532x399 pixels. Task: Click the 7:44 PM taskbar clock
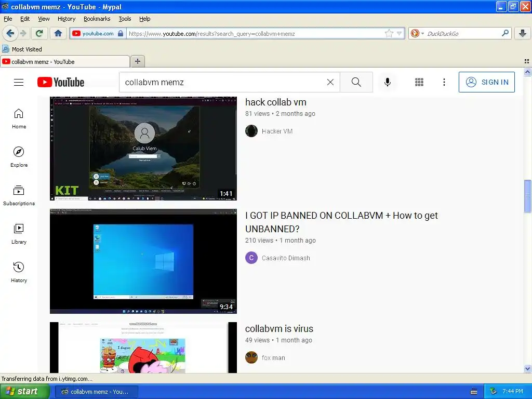[513, 392]
